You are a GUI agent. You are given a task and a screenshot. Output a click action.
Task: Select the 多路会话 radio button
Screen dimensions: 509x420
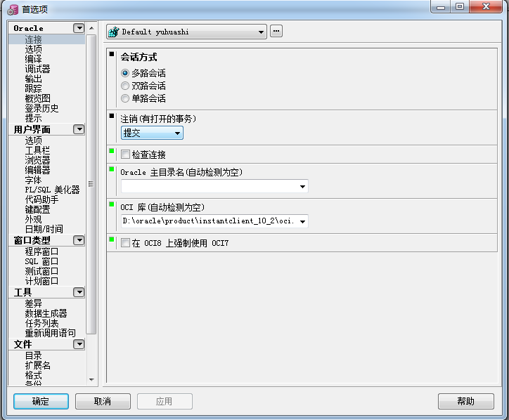125,73
